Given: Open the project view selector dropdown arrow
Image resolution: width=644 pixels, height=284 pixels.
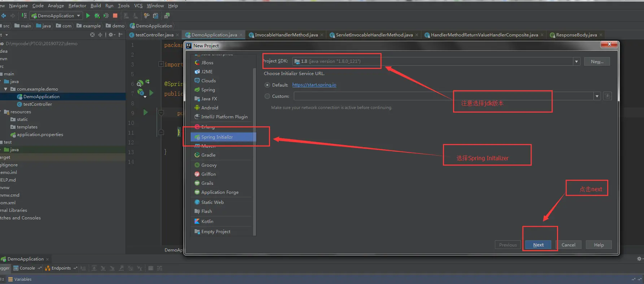Looking at the screenshot, I should [6, 35].
